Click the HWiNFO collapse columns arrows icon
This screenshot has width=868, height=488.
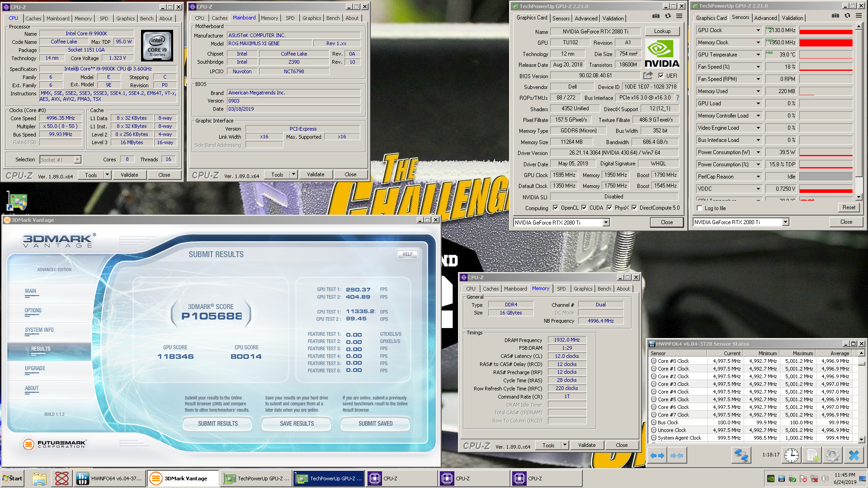[677, 455]
